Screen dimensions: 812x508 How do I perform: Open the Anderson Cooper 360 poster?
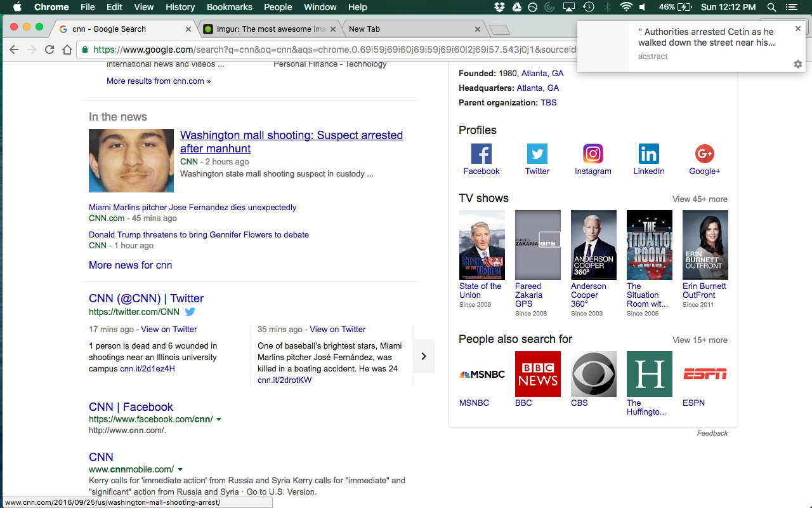coord(594,245)
